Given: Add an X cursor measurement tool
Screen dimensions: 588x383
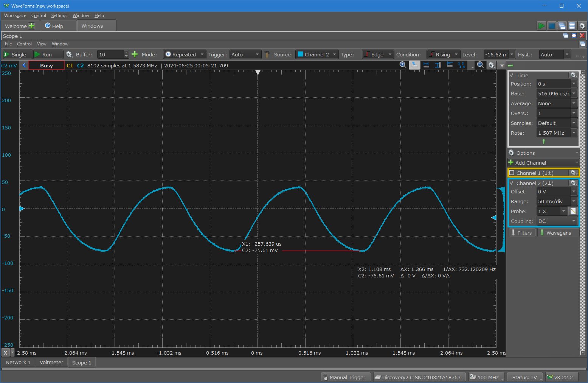Looking at the screenshot, I should pyautogui.click(x=426, y=65).
